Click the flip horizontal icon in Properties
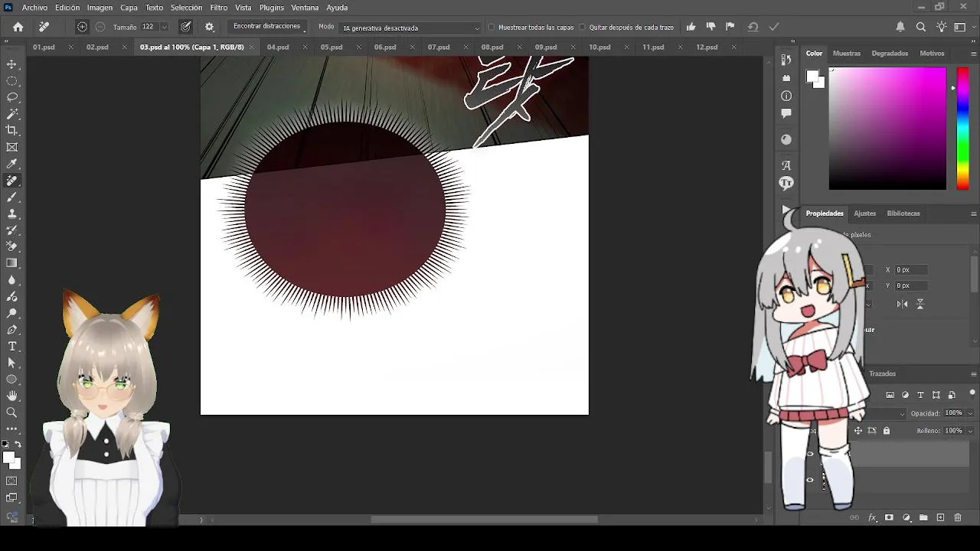The height and width of the screenshot is (551, 980). (903, 305)
